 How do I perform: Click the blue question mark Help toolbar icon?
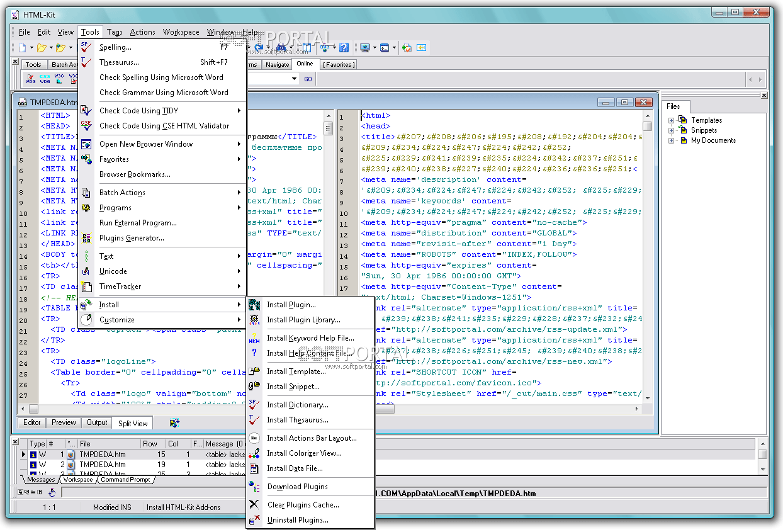coord(344,47)
